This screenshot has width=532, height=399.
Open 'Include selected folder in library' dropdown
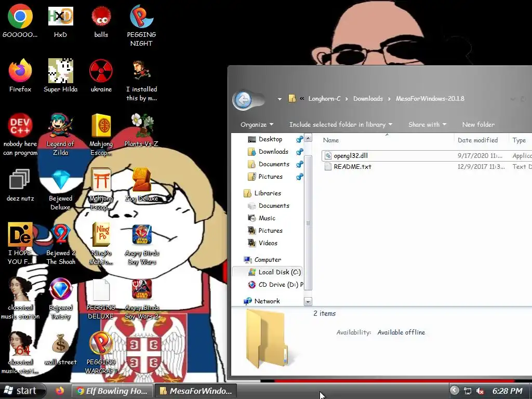pos(341,125)
